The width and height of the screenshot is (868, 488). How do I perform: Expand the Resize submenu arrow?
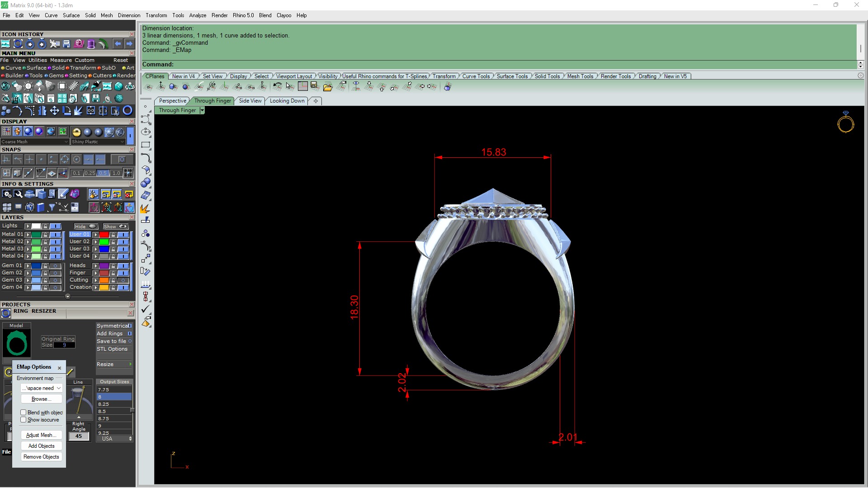click(x=130, y=364)
